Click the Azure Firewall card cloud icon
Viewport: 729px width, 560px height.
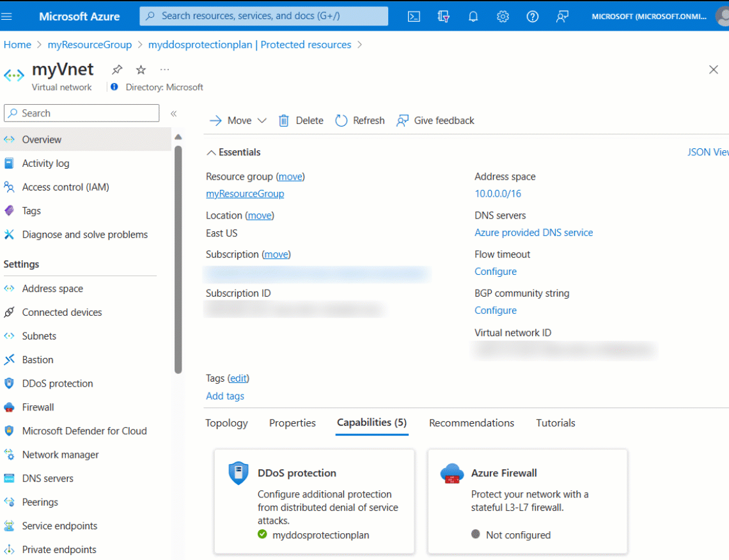click(x=452, y=474)
